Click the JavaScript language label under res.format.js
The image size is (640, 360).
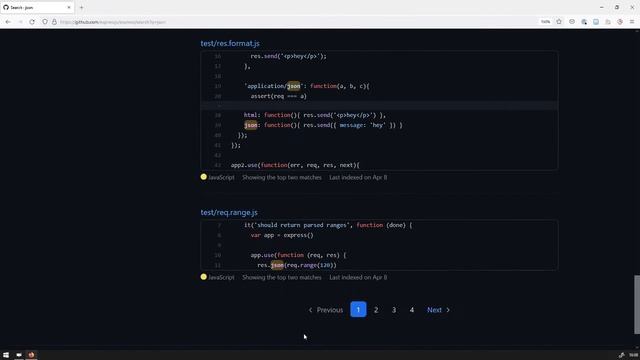point(221,177)
